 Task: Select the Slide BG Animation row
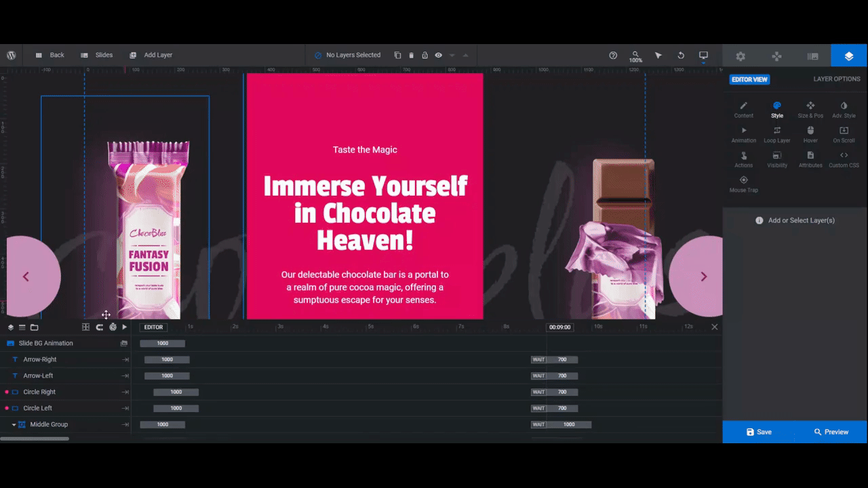[x=66, y=344]
